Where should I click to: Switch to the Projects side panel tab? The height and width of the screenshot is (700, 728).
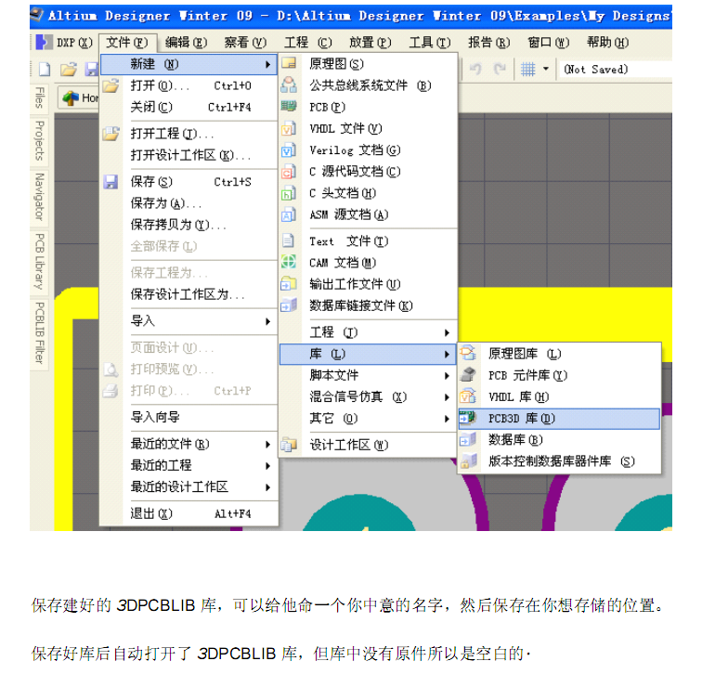(39, 141)
